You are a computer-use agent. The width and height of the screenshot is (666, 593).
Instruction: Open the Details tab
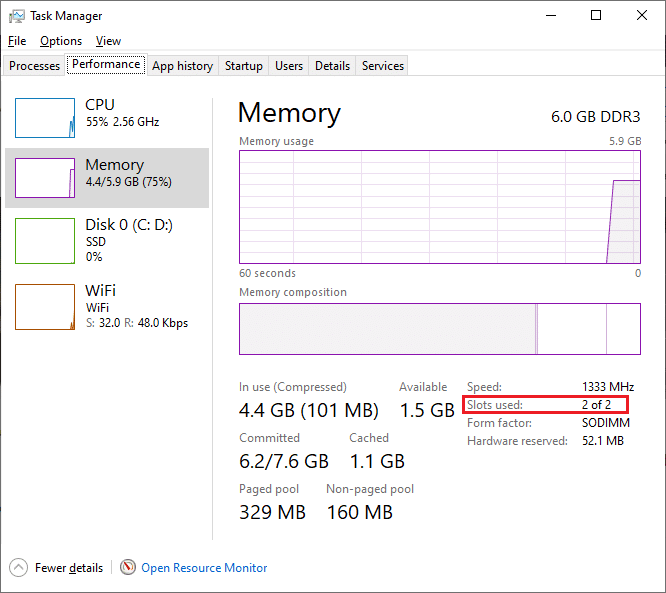pos(332,66)
